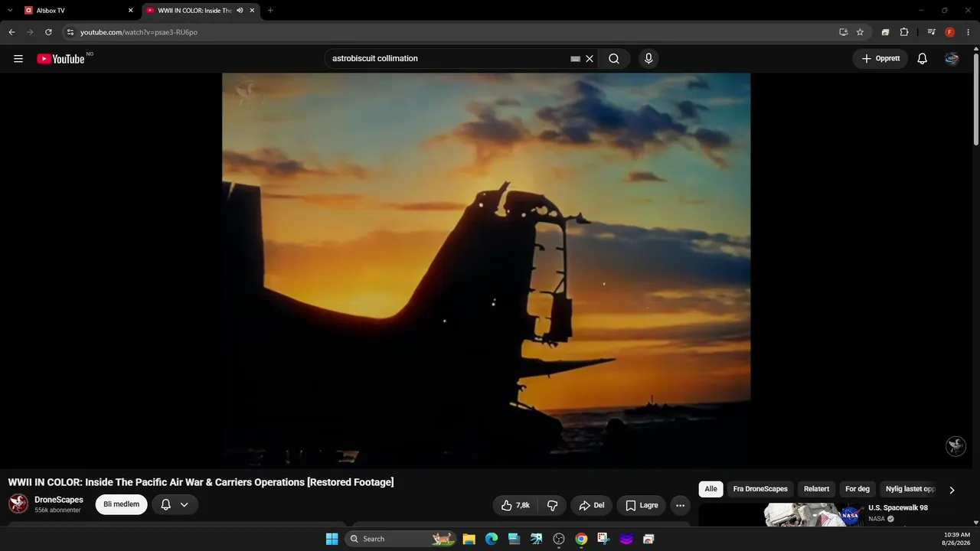Viewport: 980px width, 551px height.
Task: Launch Microsoft Edge from the taskbar
Action: (x=492, y=539)
